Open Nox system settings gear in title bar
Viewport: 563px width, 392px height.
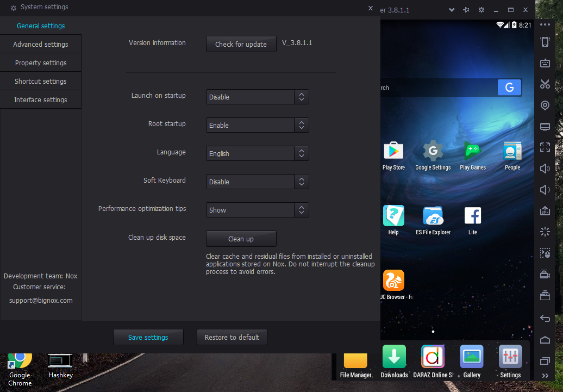[481, 10]
